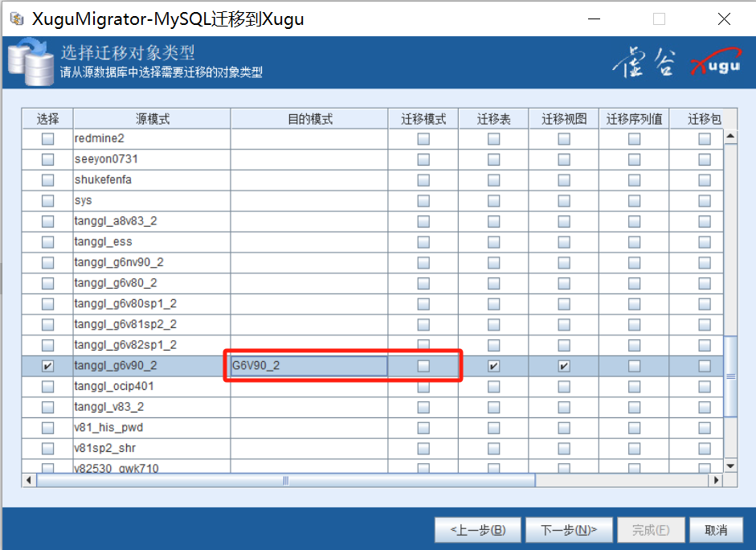This screenshot has width=756, height=550.
Task: Uncheck the select box for tanggl_g6v90_2
Action: [47, 366]
